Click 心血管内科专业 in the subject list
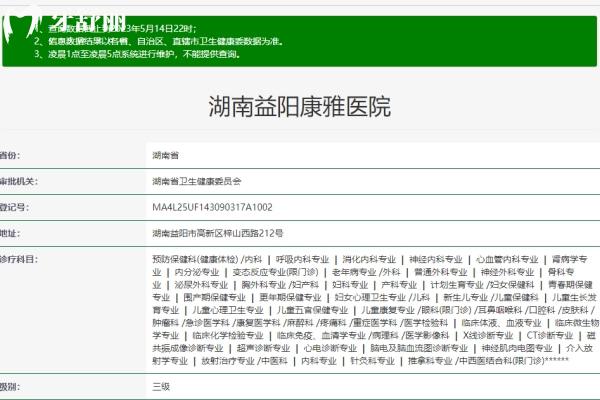Screen dimensions: 600x400 click(x=507, y=260)
